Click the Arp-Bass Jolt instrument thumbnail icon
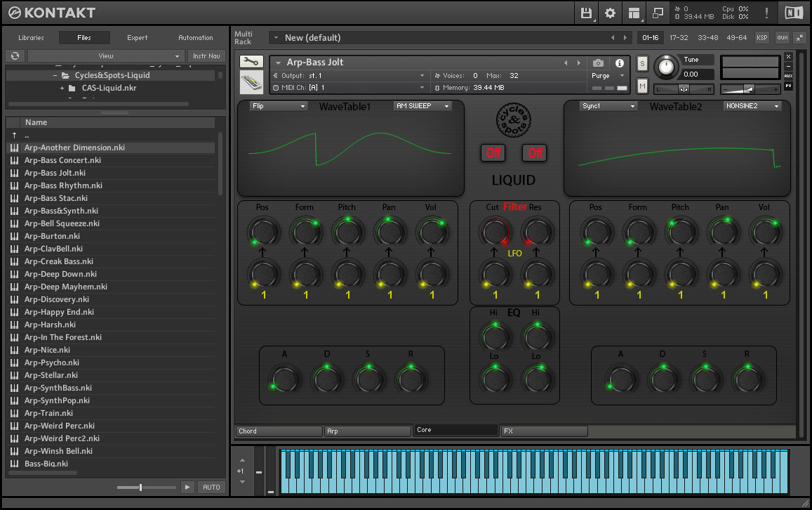The image size is (812, 510). [x=251, y=82]
